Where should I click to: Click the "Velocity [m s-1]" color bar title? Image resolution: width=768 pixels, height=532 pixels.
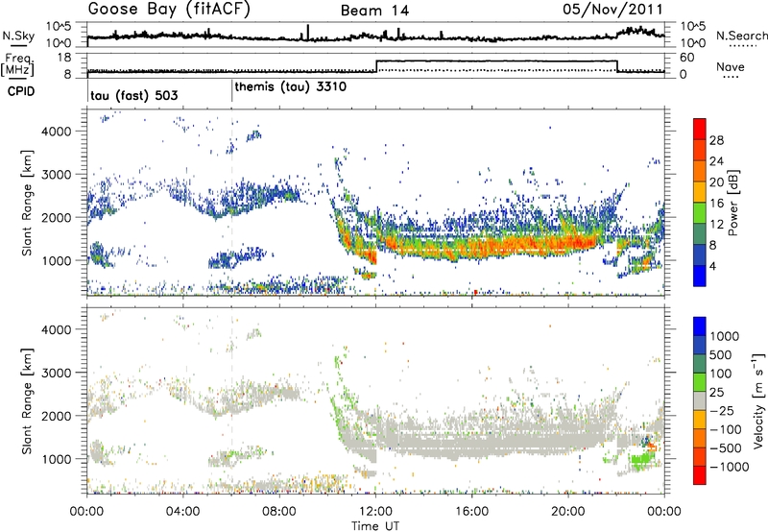click(x=759, y=400)
